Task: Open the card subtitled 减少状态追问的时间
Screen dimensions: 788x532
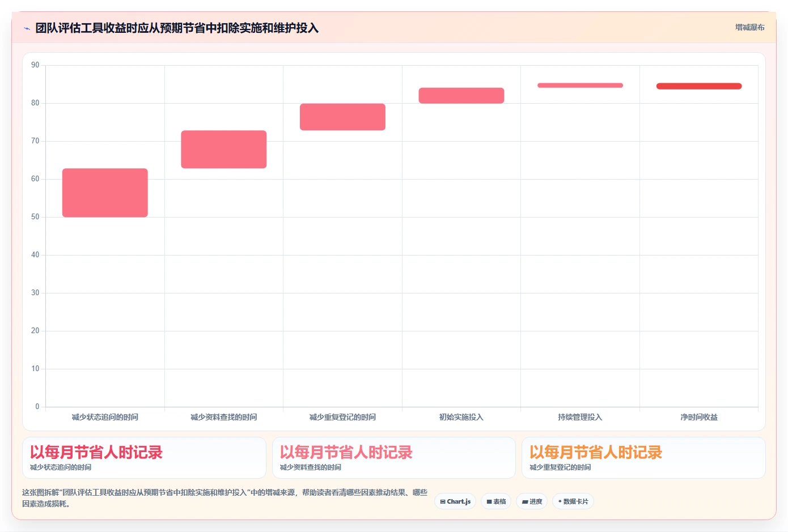Action: pos(144,458)
